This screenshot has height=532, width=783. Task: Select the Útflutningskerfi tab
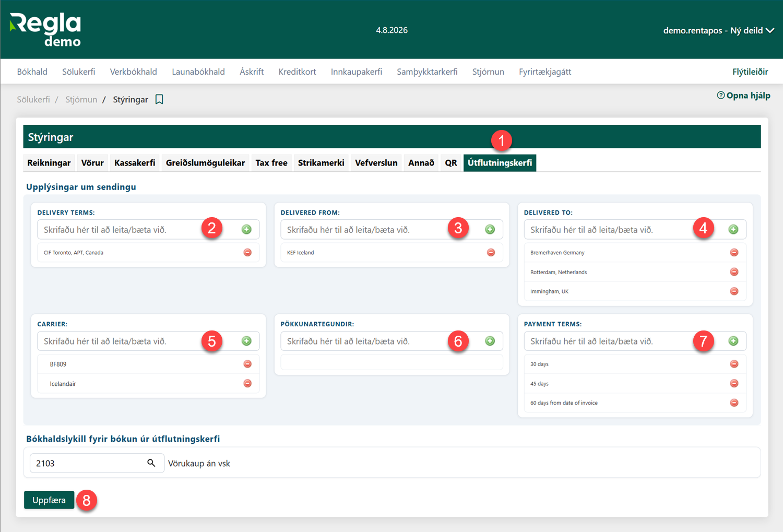500,163
